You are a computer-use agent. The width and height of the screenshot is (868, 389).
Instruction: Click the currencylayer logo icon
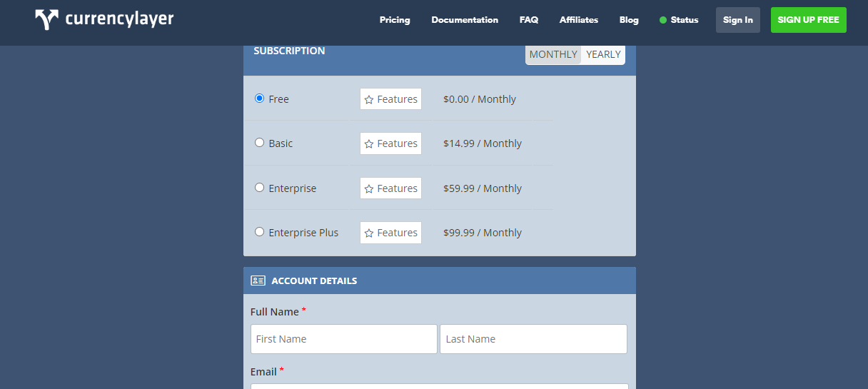point(47,20)
